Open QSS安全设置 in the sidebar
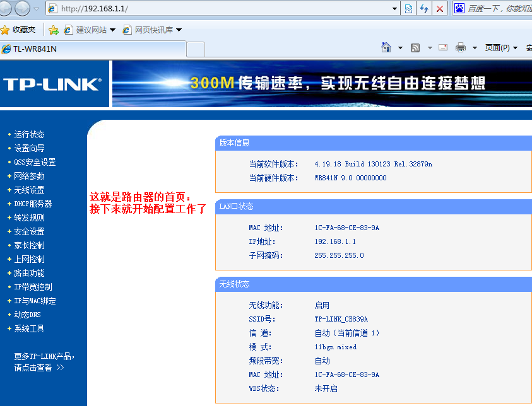The width and height of the screenshot is (532, 406). click(35, 162)
